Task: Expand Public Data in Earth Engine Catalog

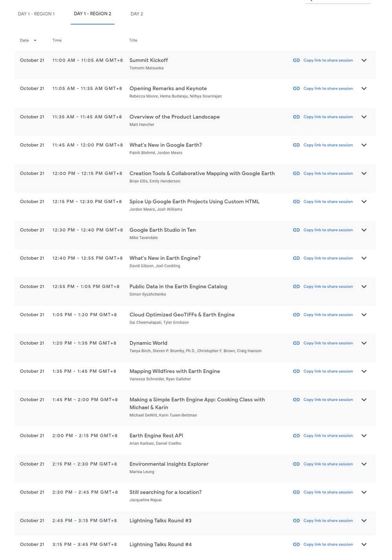Action: pyautogui.click(x=364, y=286)
